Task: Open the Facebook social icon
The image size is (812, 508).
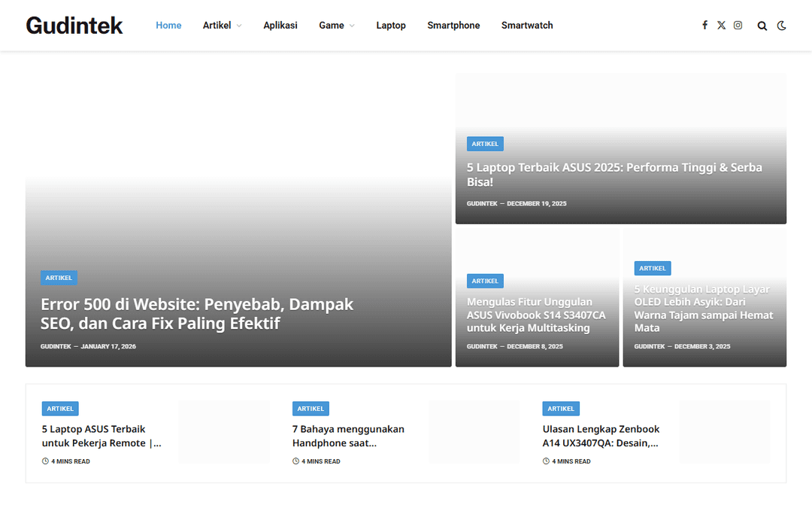Action: point(704,25)
